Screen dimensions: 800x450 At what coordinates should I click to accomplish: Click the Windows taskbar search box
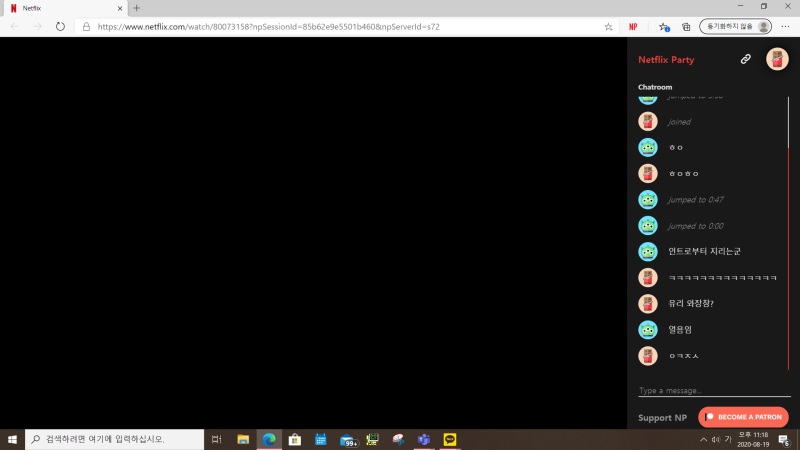click(x=114, y=439)
